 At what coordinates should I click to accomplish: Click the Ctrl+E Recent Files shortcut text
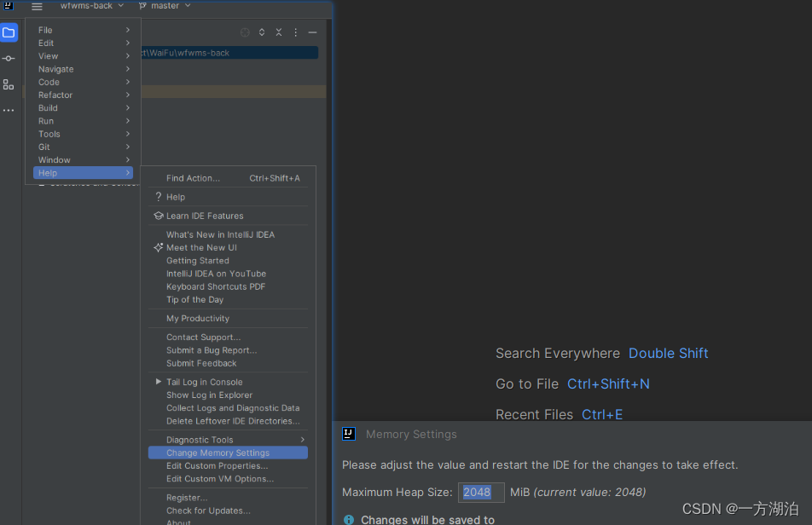point(602,414)
